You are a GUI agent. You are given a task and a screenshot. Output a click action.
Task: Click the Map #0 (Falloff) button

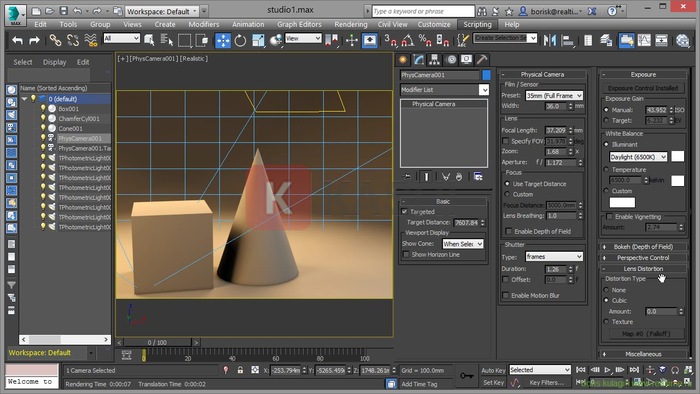click(x=646, y=334)
